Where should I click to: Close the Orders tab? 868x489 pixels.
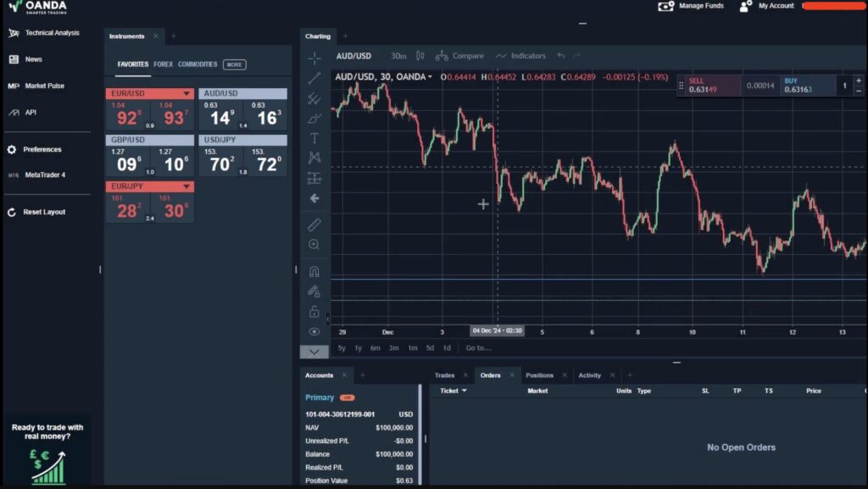pyautogui.click(x=512, y=375)
